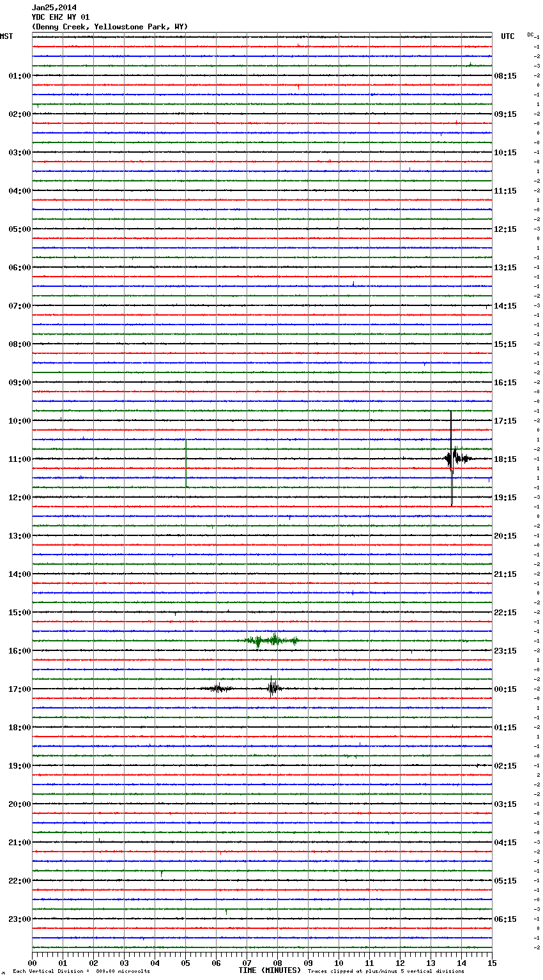Click the black waveform burst near minute 8 on the 17:00 trace
The width and height of the screenshot is (543, 980).
coord(273,688)
